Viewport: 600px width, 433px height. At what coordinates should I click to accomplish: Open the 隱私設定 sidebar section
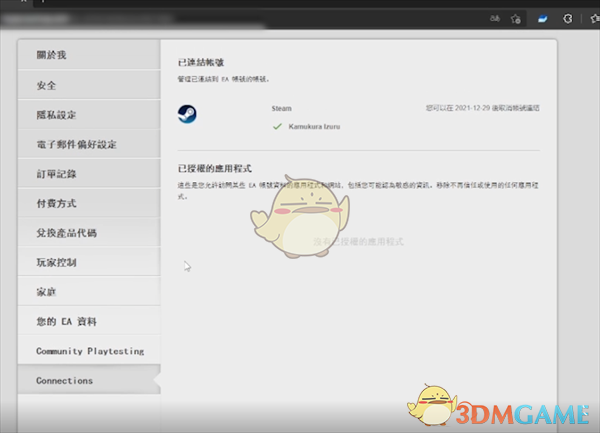click(x=89, y=115)
